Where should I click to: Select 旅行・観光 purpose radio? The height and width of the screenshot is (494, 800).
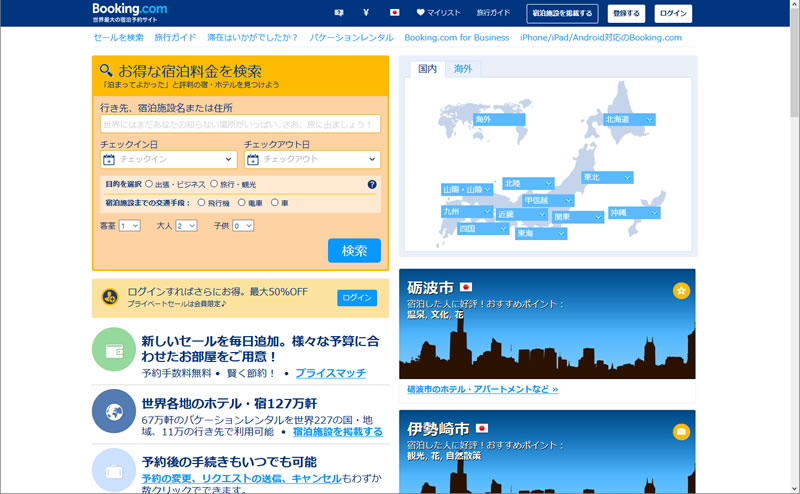(x=214, y=184)
